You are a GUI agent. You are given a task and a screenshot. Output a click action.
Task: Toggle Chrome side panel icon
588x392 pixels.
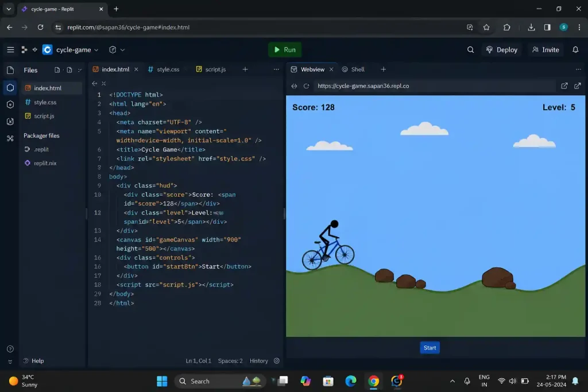point(547,28)
